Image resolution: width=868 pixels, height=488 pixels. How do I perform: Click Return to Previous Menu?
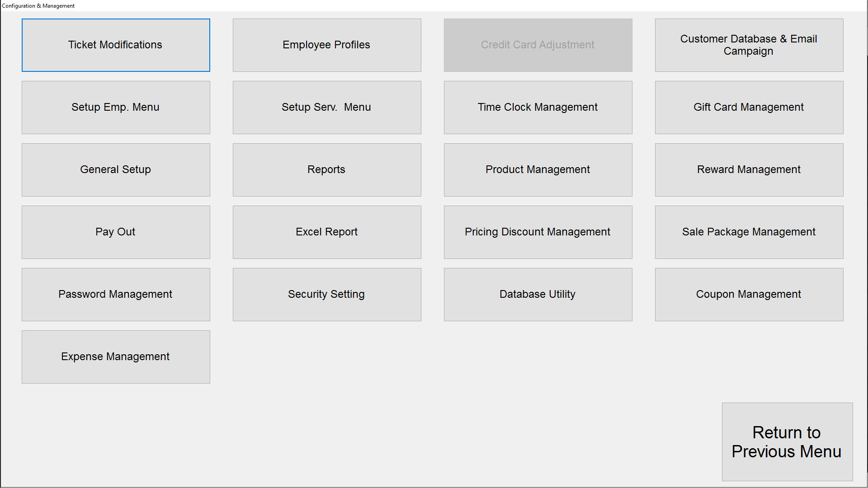point(787,442)
